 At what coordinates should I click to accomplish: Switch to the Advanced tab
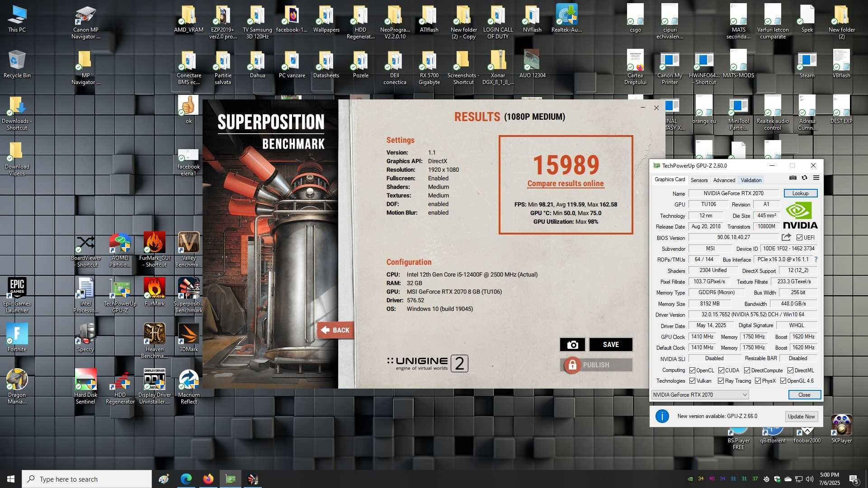coord(724,180)
